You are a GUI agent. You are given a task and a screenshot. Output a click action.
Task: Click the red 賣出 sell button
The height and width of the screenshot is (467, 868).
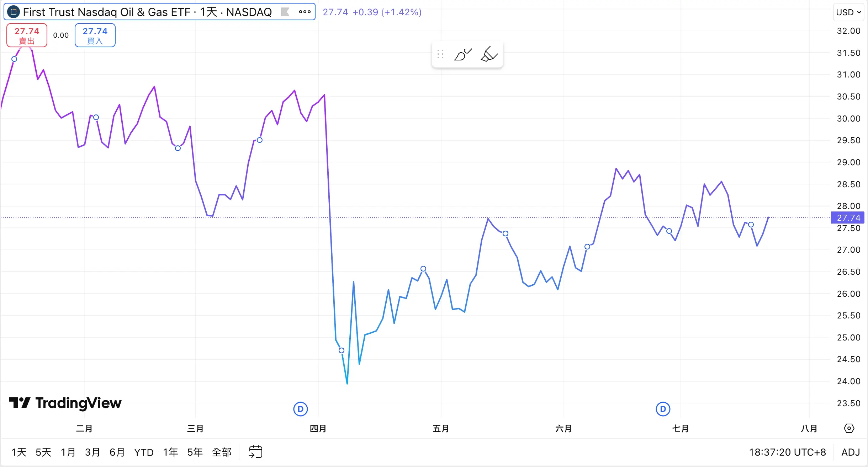[x=27, y=35]
